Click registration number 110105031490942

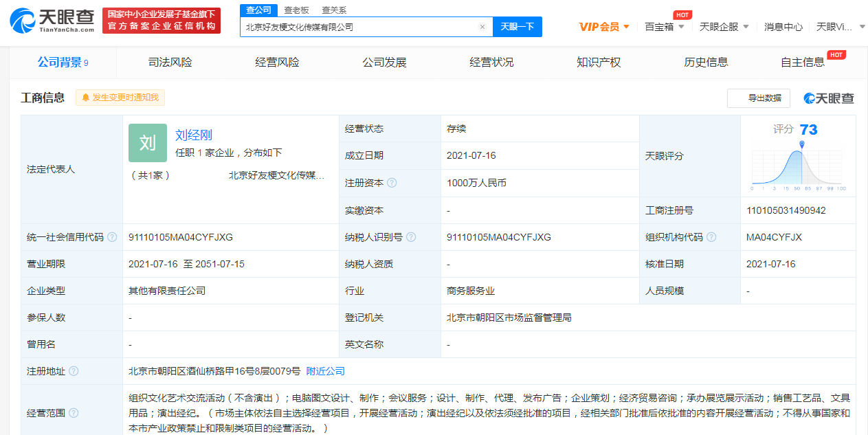point(786,210)
